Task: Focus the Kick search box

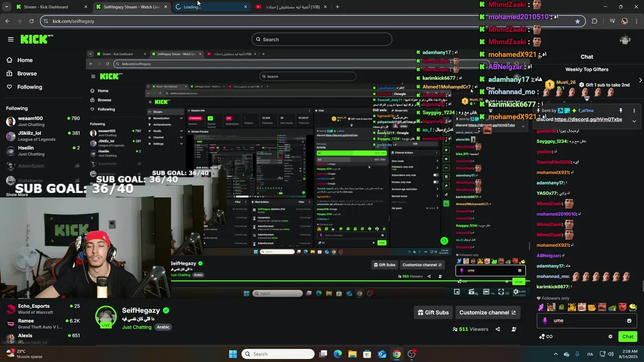Action: 322,39
